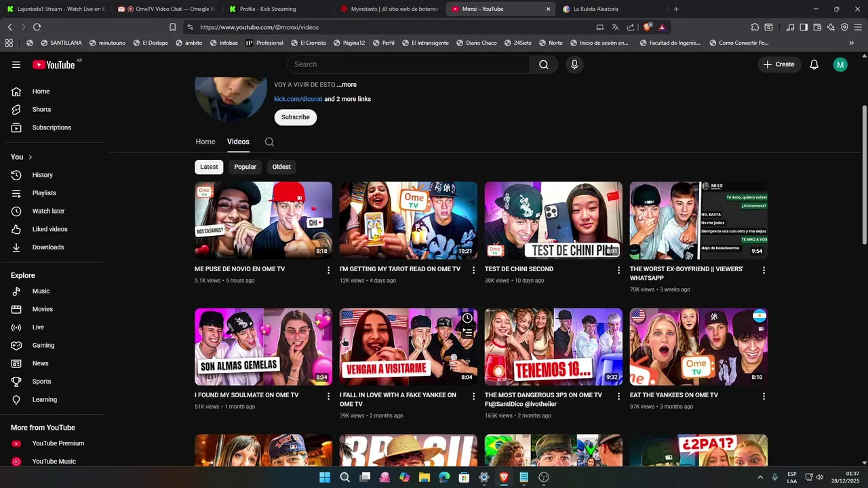This screenshot has width=868, height=488.
Task: Expand the You section chevron
Action: (x=30, y=157)
